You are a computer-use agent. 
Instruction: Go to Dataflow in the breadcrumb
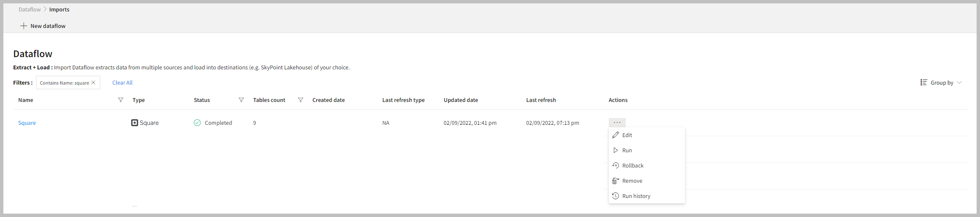(x=30, y=9)
